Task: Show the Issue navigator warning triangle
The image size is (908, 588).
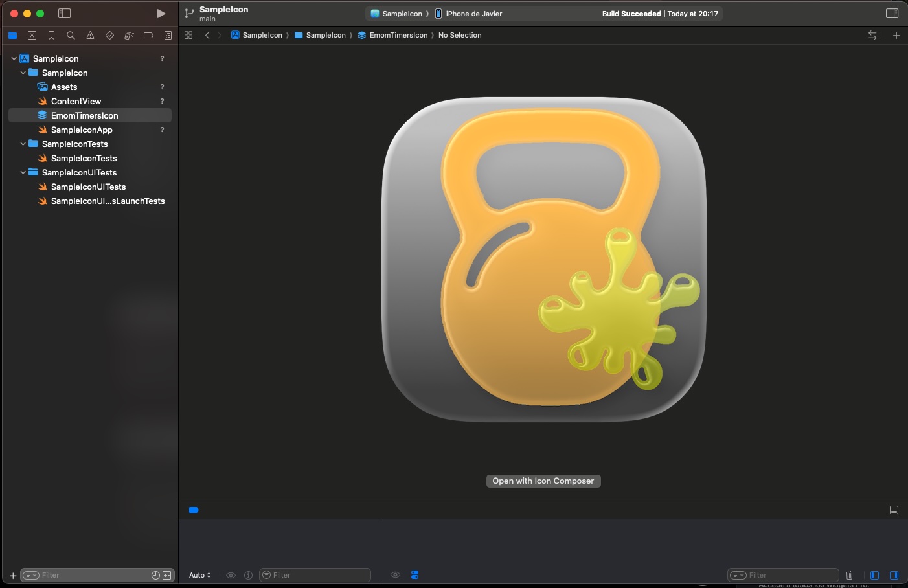Action: [x=91, y=35]
